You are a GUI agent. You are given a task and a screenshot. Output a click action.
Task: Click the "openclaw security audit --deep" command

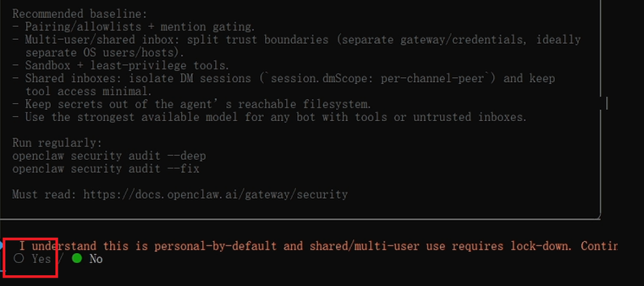pyautogui.click(x=109, y=156)
